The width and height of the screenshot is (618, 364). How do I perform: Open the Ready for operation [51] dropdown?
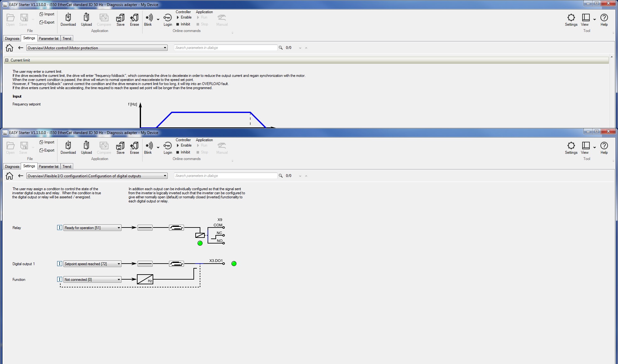coord(119,228)
